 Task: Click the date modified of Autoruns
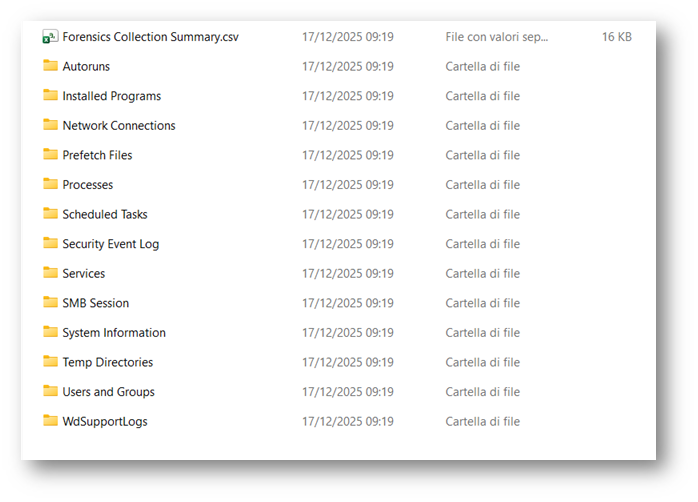pyautogui.click(x=348, y=66)
